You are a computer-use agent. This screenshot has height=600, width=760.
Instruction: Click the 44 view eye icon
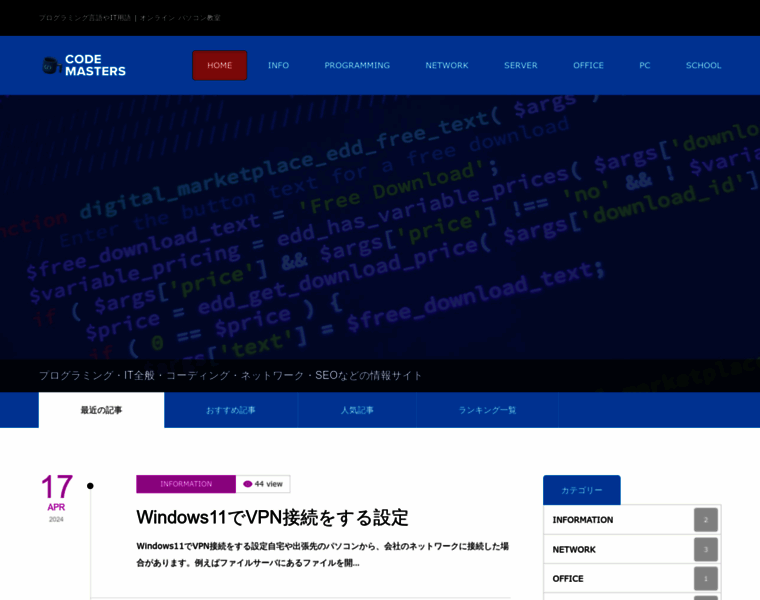(x=248, y=484)
